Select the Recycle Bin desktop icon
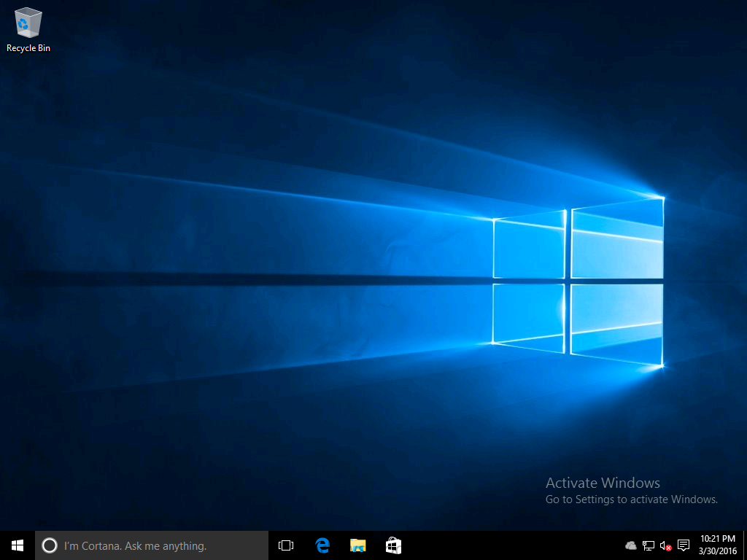The image size is (747, 560). tap(28, 30)
